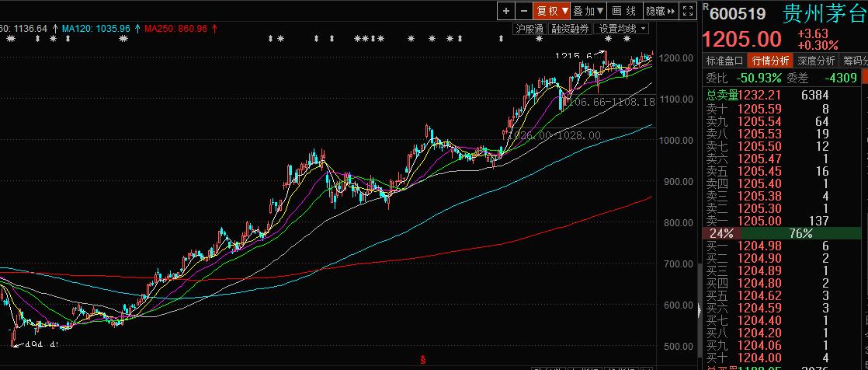Open the 叠加 overlay dropdown
The image size is (868, 370).
588,11
